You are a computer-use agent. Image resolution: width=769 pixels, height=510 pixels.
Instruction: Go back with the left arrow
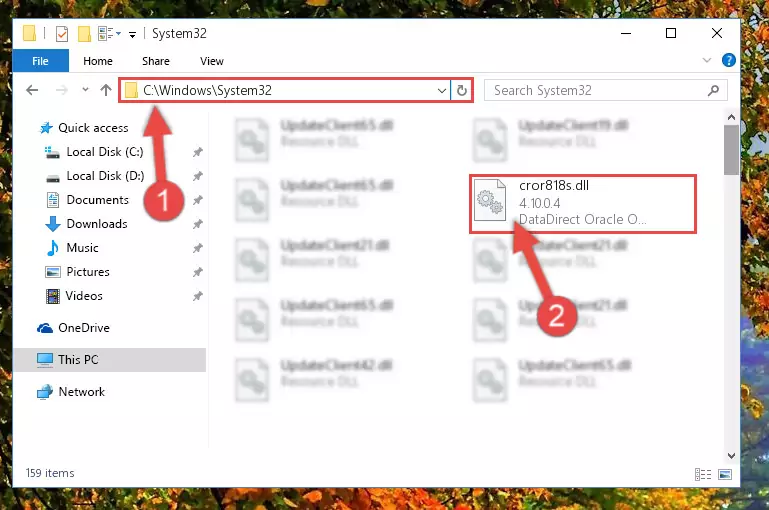click(x=32, y=90)
